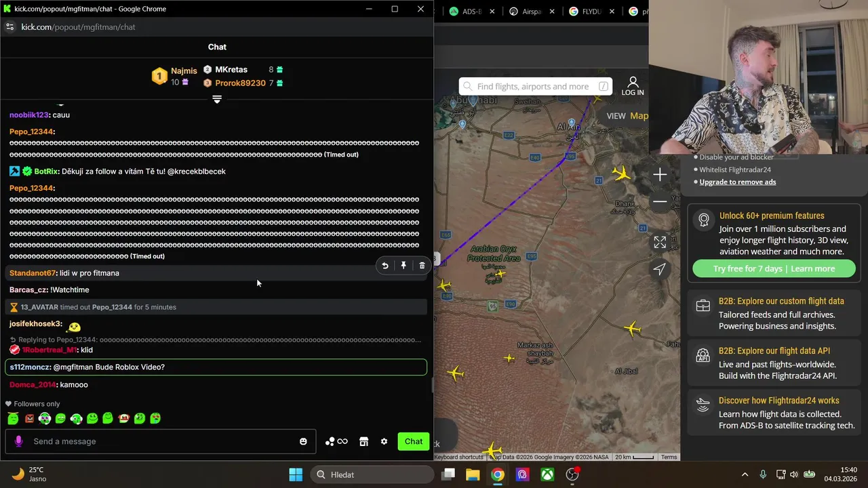Click the Windows Hledat search box

tap(371, 474)
